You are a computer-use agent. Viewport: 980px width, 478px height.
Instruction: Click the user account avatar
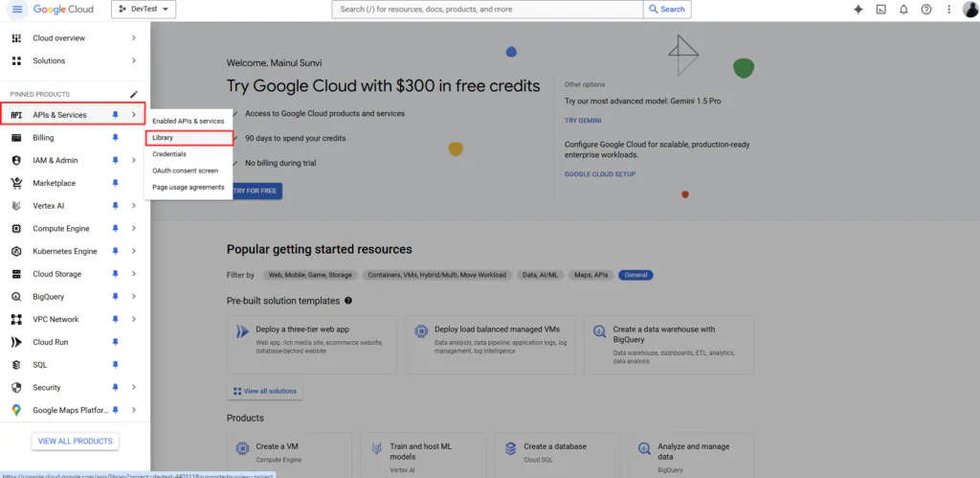(970, 10)
